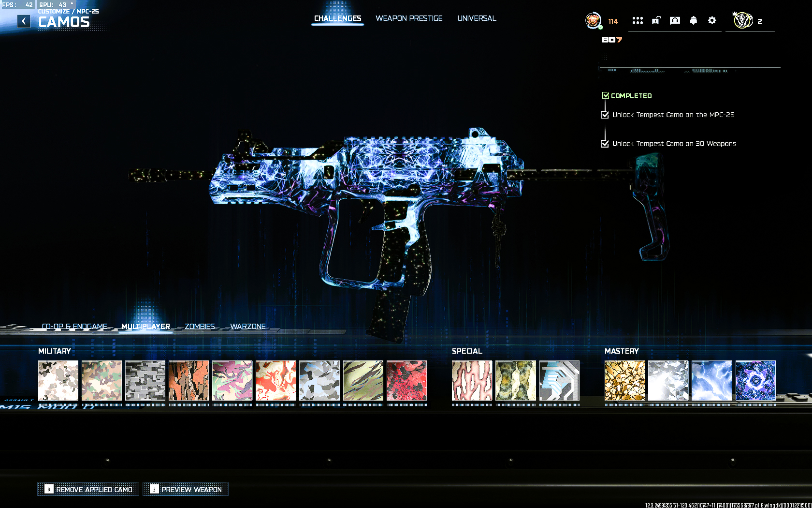Open the notifications bell

pyautogui.click(x=694, y=20)
